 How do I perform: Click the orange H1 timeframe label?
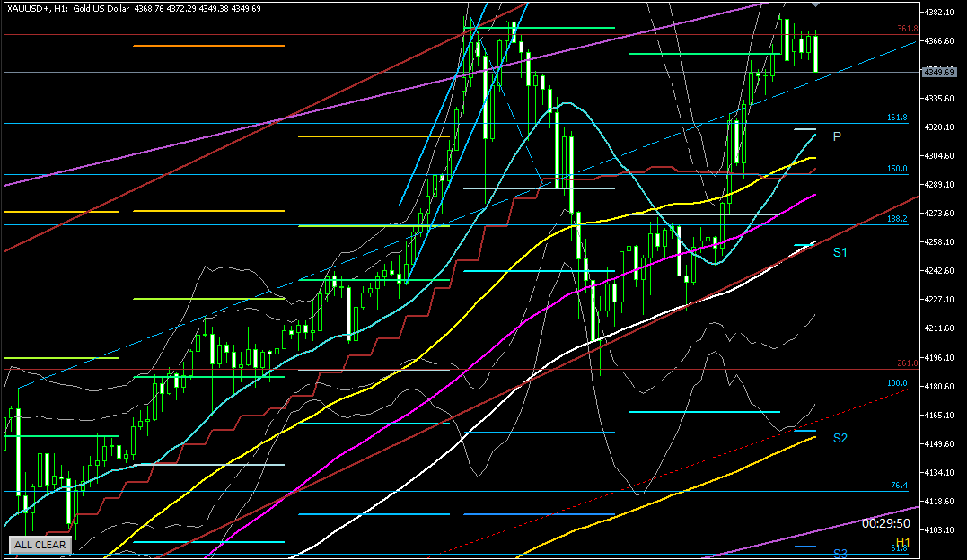(902, 542)
